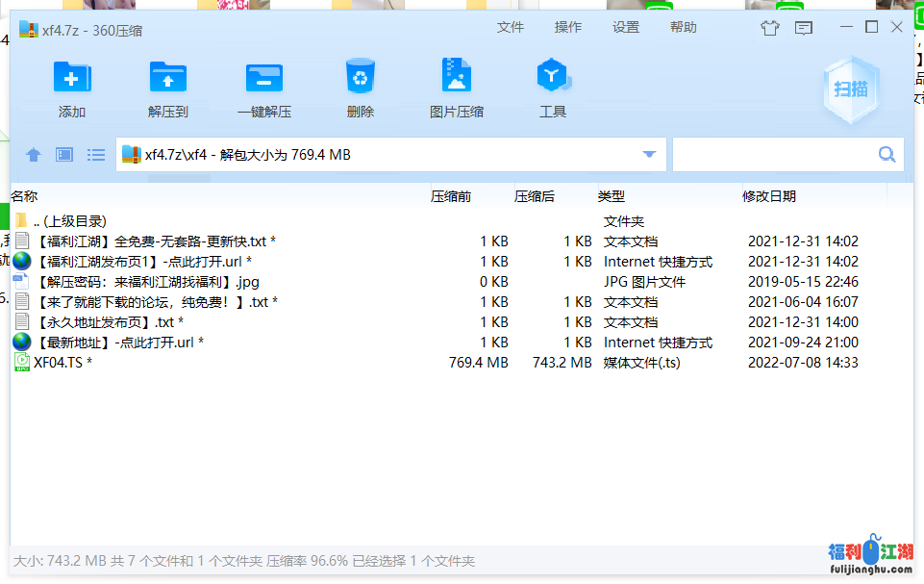Open the archive path dropdown arrow
924x584 pixels.
(x=650, y=154)
